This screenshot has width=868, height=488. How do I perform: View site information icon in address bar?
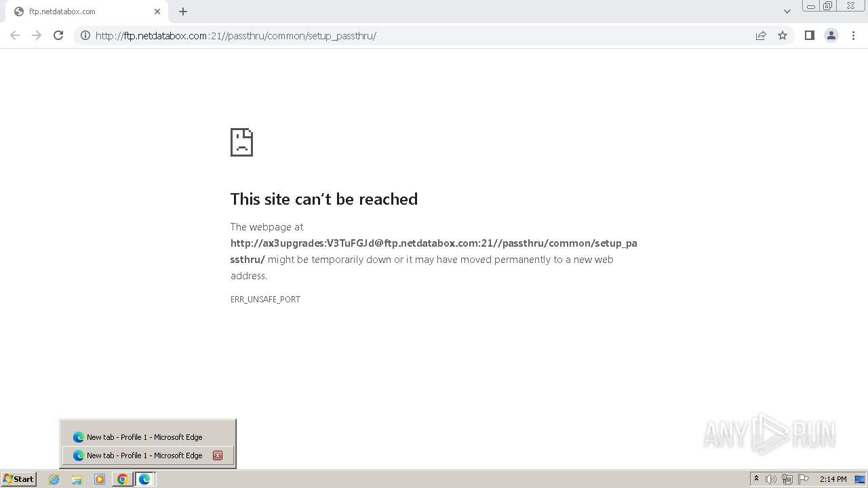pos(85,35)
